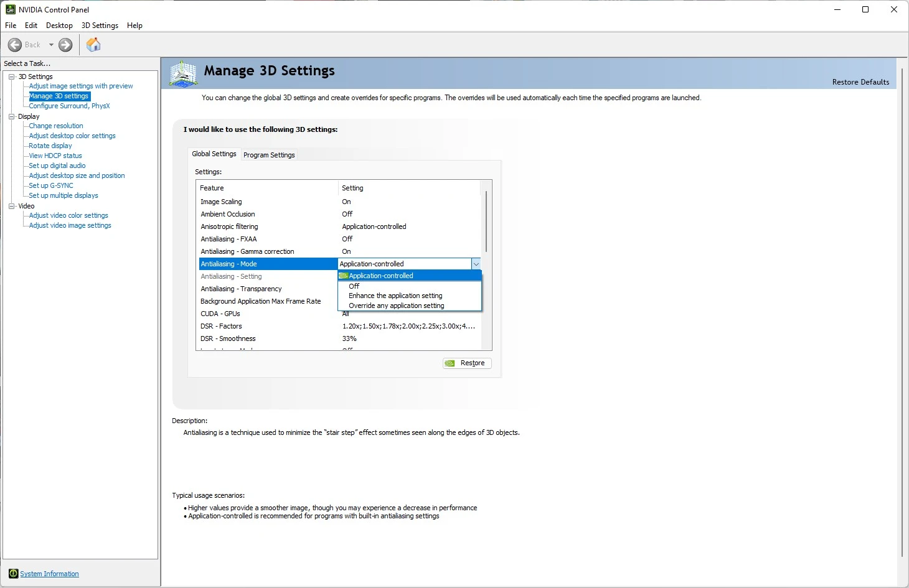Collapse the Video tree node
This screenshot has height=588, width=909.
click(x=11, y=205)
